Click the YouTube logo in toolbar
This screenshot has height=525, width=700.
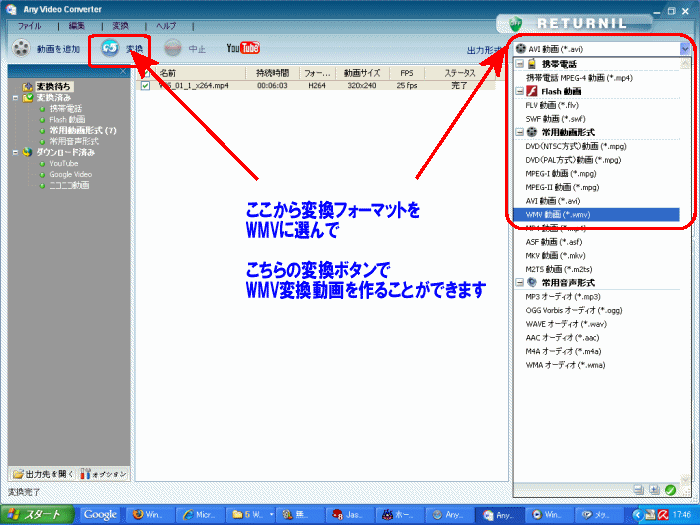[x=243, y=47]
